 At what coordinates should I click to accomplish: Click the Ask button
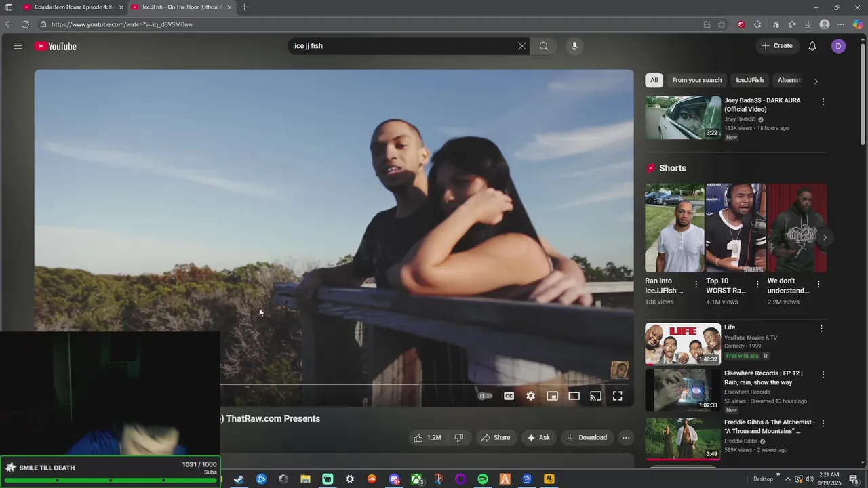[x=538, y=437]
